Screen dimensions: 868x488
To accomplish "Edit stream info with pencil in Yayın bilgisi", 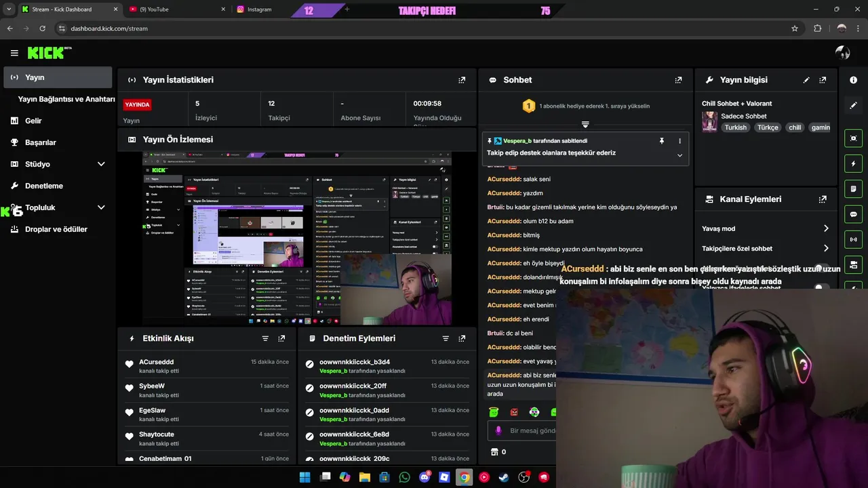I will [x=806, y=80].
